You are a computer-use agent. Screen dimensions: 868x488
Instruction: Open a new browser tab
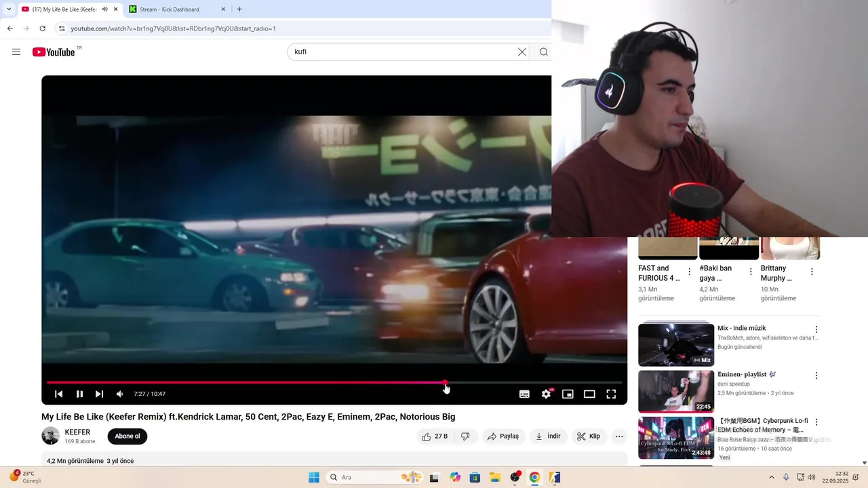[x=239, y=9]
